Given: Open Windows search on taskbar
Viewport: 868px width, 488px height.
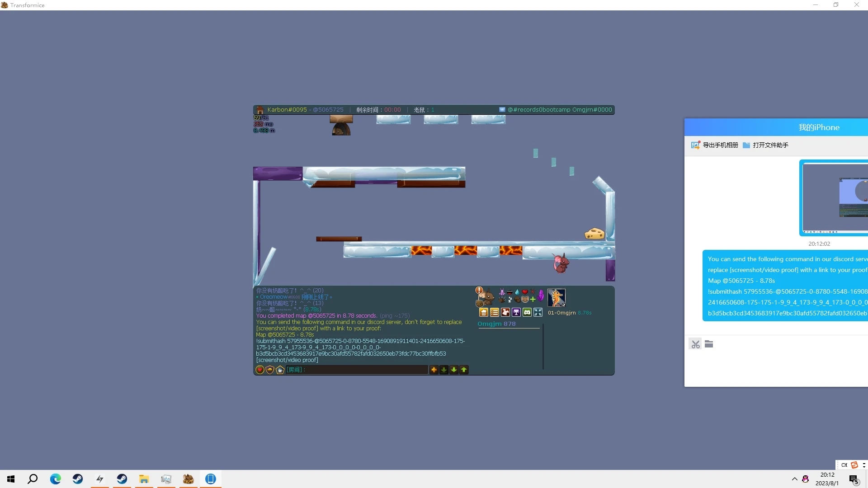Looking at the screenshot, I should click(33, 479).
